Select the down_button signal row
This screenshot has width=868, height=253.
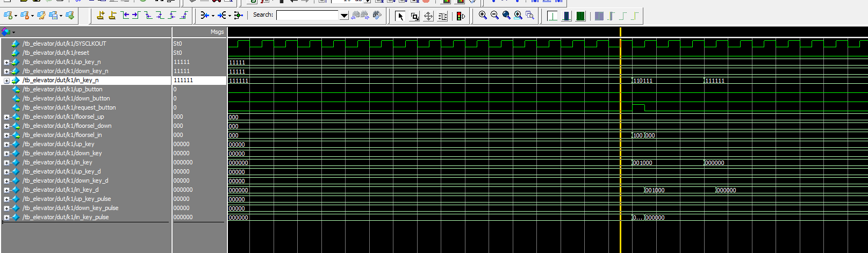click(66, 98)
